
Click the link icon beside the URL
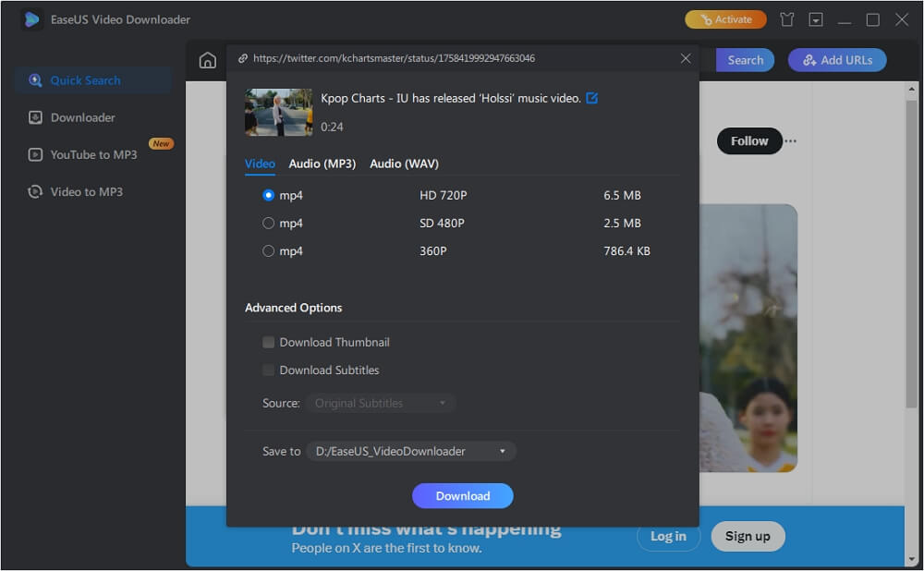coord(242,58)
